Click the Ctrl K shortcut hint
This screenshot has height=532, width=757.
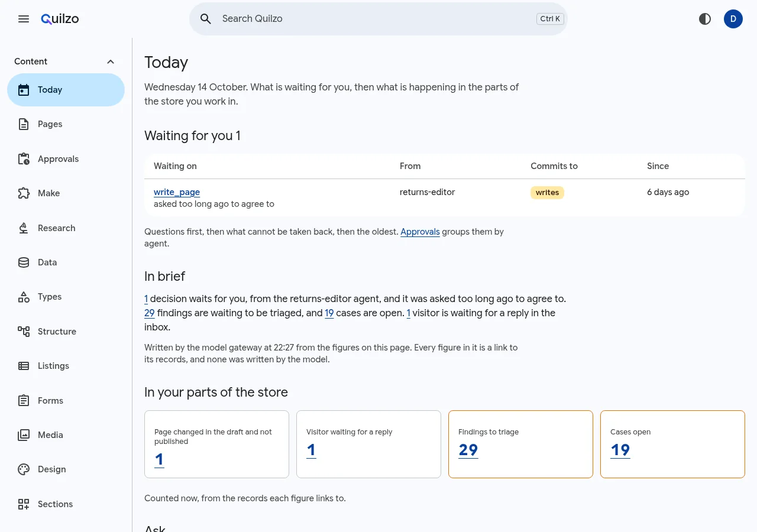[x=550, y=19]
